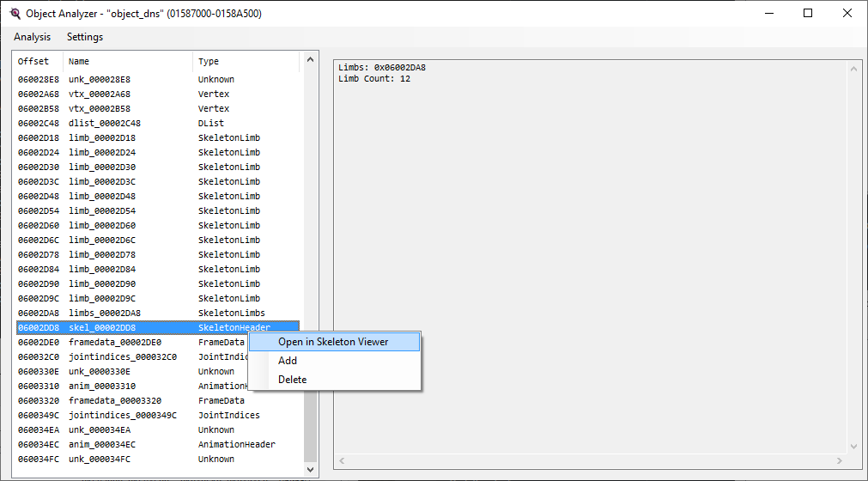Choose Open in Skeleton Viewer
Image resolution: width=868 pixels, height=481 pixels.
333,342
